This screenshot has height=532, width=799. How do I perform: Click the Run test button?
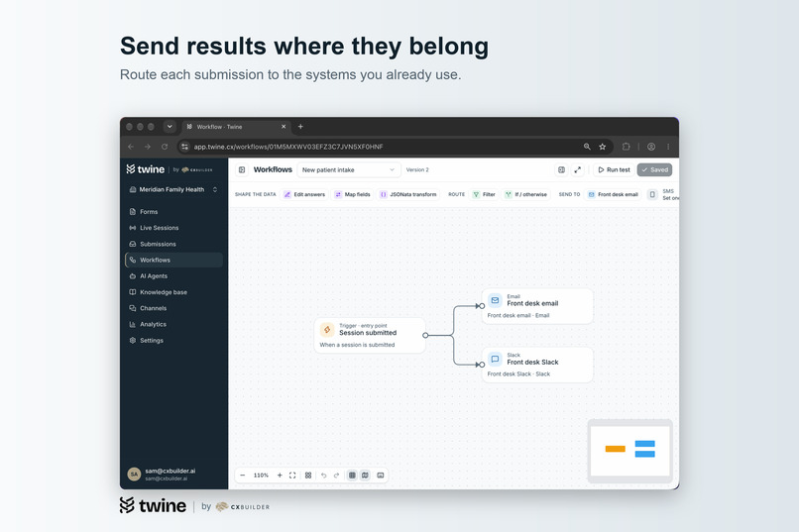[614, 170]
